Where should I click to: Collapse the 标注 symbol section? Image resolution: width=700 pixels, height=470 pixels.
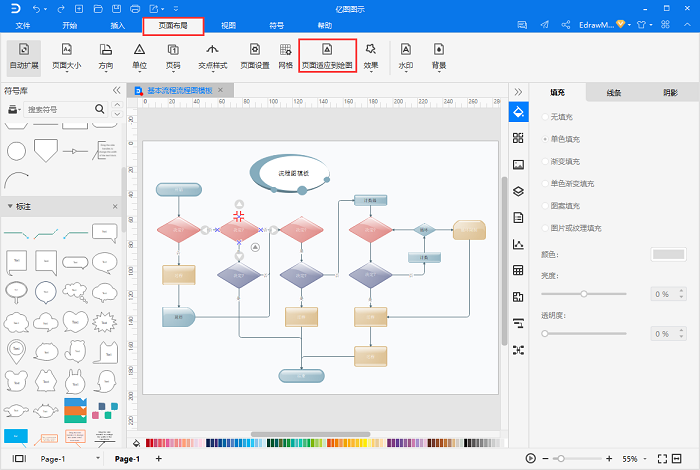[10, 206]
